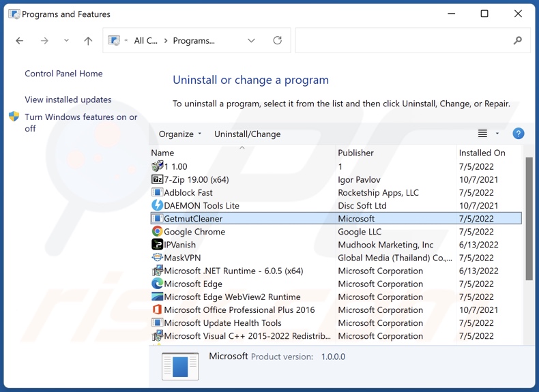Open the view options dropdown arrow
539x392 pixels.
(497, 134)
